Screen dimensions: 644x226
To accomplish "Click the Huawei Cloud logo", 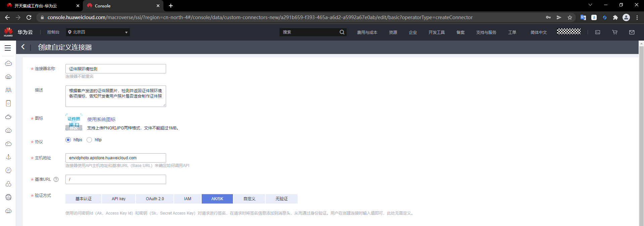I will (8, 32).
